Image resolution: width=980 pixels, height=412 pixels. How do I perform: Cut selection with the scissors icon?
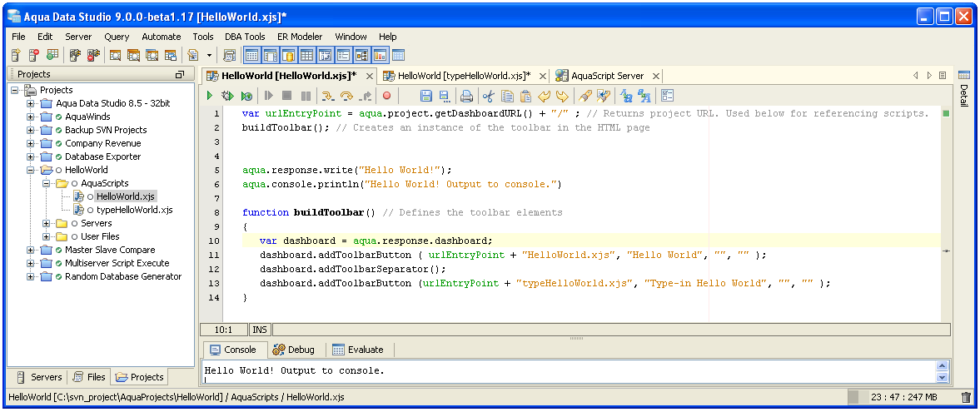488,96
